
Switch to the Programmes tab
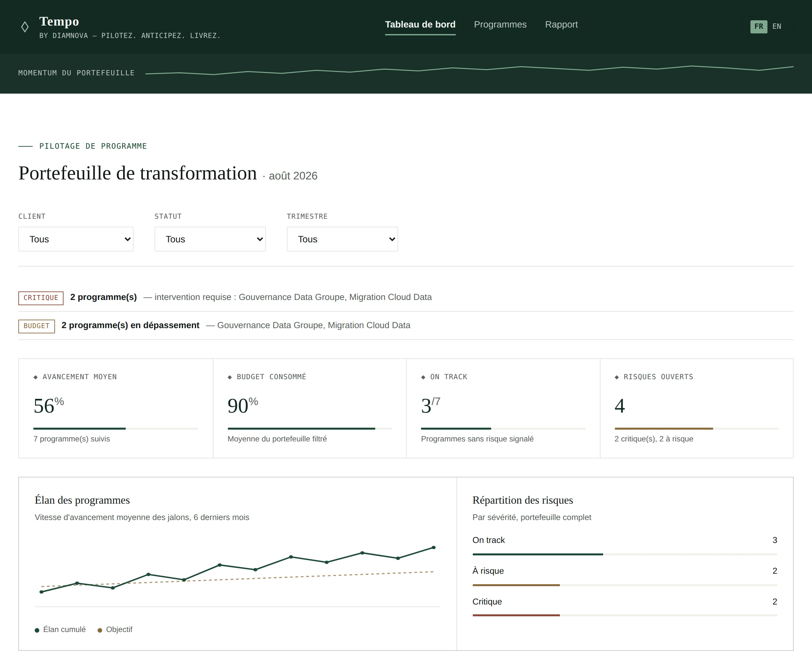pos(500,25)
